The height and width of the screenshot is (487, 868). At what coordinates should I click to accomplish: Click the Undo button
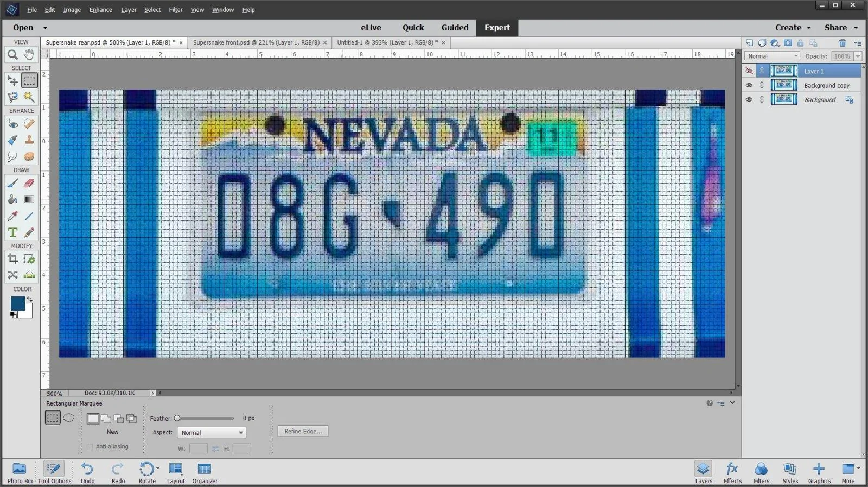tap(87, 473)
